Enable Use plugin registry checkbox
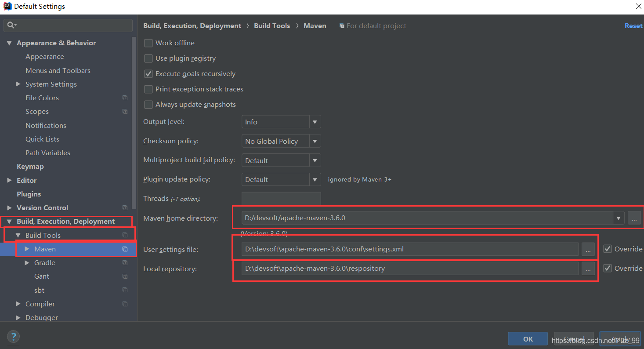The image size is (644, 349). coord(148,58)
